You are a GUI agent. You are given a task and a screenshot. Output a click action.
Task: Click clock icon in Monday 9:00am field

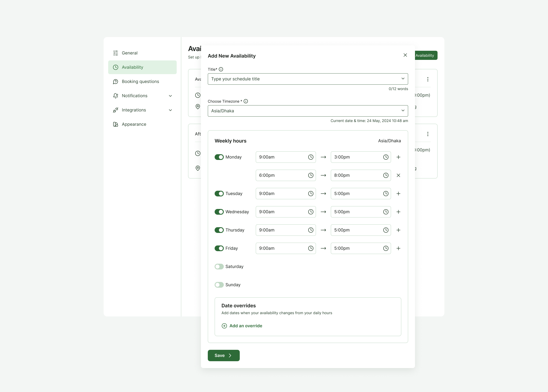tap(311, 157)
